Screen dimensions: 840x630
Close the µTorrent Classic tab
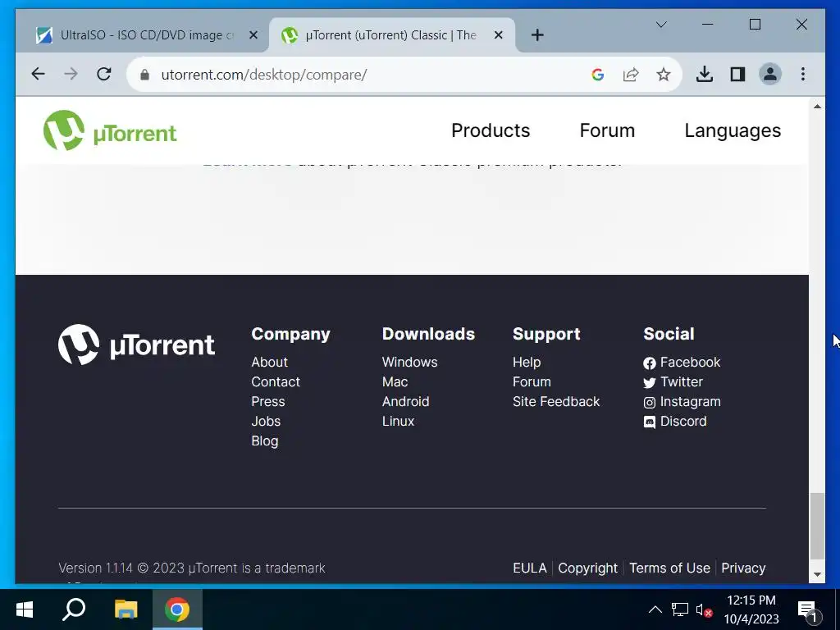point(498,35)
